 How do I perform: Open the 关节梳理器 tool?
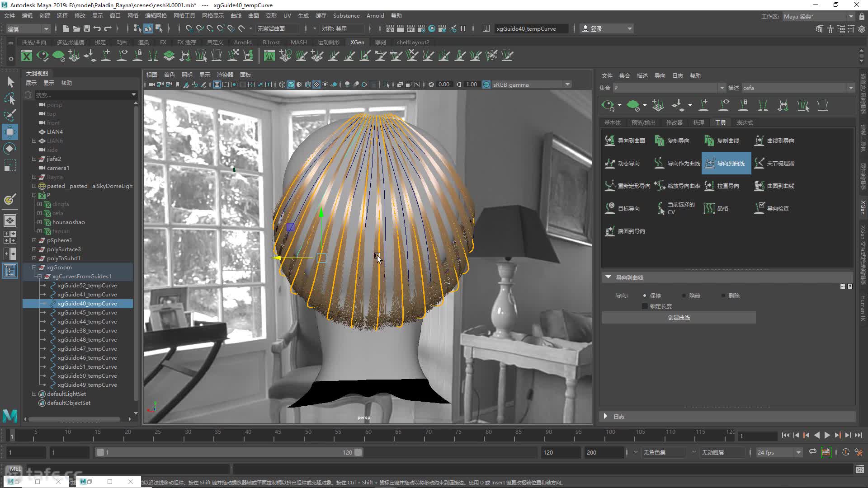pos(774,163)
